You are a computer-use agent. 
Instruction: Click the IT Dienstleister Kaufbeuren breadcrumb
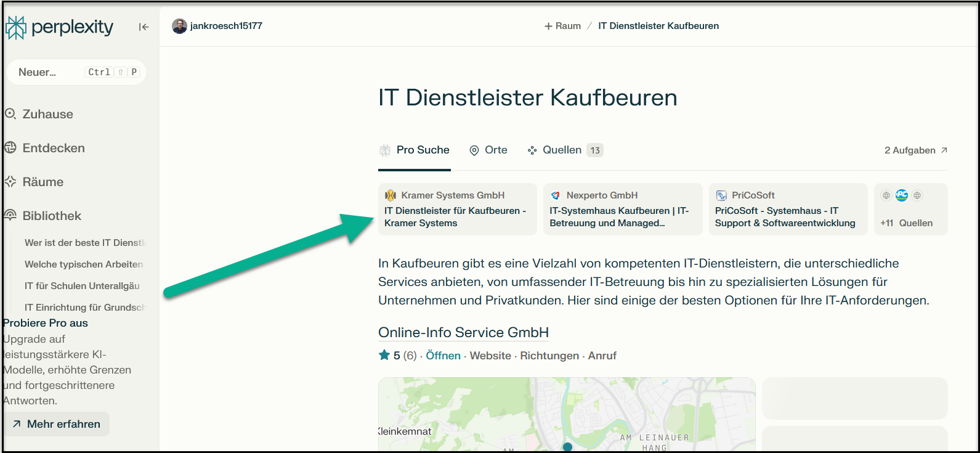[658, 26]
